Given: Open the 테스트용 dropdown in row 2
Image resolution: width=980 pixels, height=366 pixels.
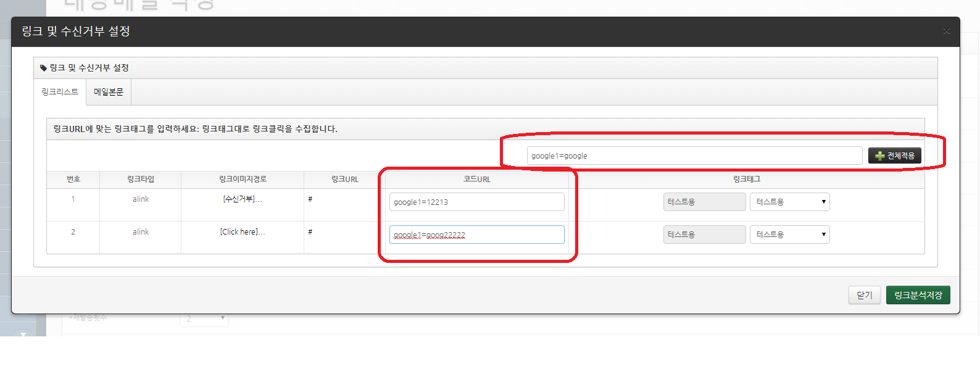Looking at the screenshot, I should 789,235.
